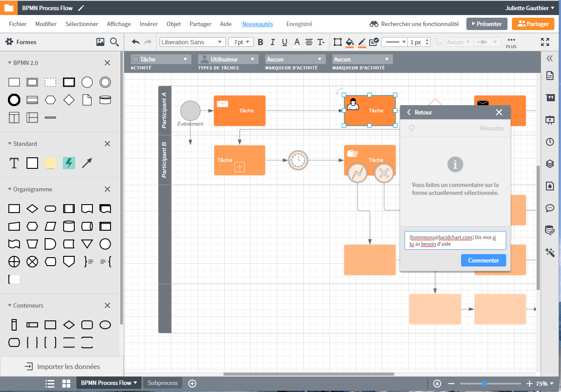Click the add page plus icon

tap(192, 383)
